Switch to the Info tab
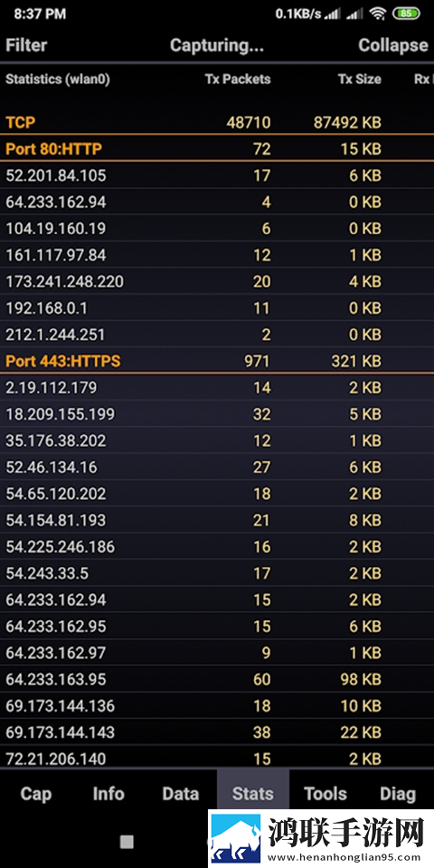 (x=108, y=794)
